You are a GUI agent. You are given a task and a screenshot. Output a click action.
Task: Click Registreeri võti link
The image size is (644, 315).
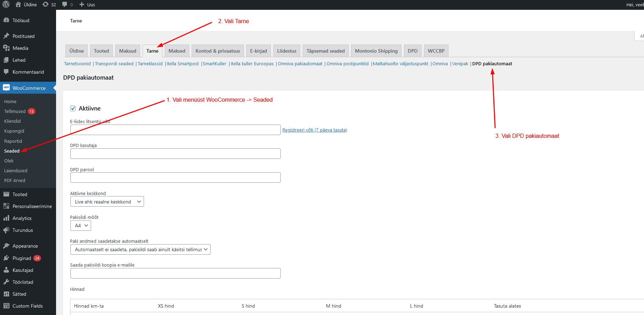pos(314,130)
